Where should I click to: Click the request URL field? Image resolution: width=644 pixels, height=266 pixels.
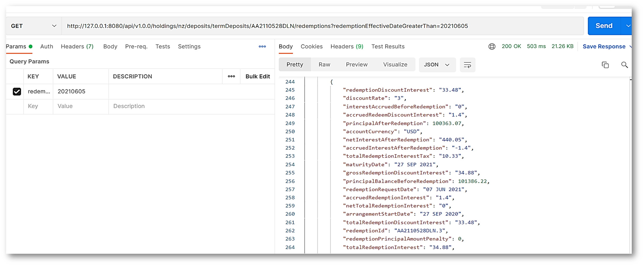(x=321, y=26)
